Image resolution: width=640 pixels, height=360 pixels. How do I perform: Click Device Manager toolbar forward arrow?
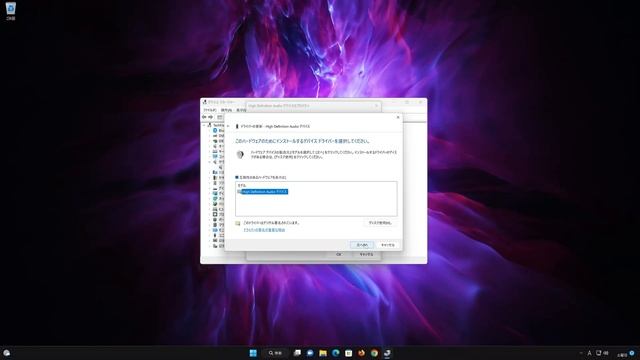(x=211, y=117)
